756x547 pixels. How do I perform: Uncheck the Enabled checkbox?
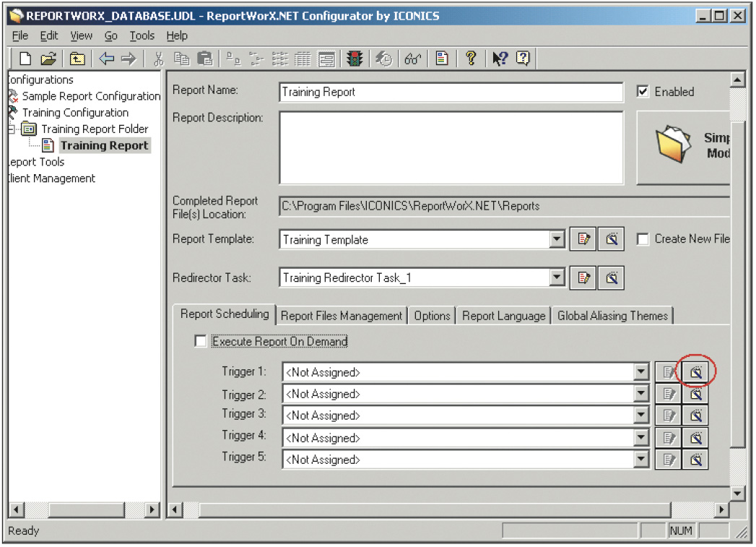tap(643, 91)
